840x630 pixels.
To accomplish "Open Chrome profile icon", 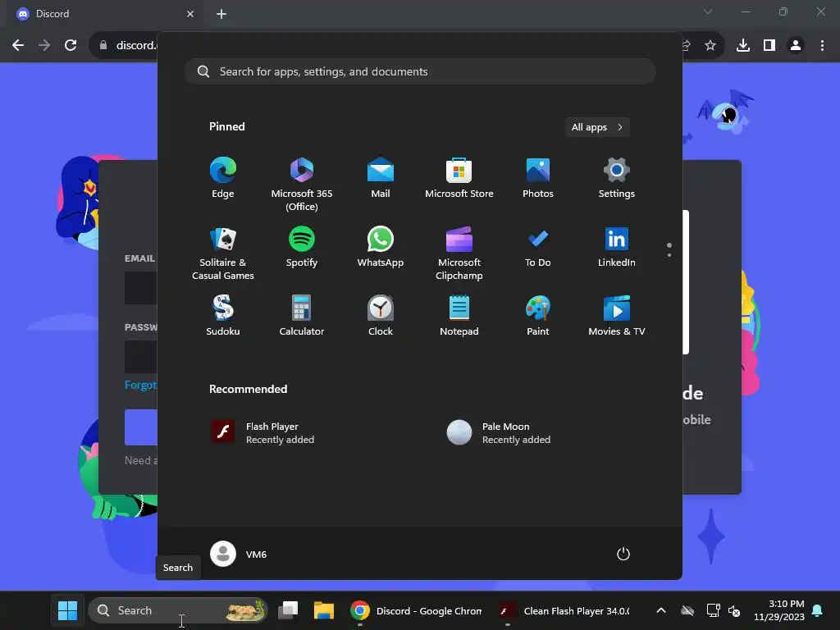I will click(x=796, y=45).
